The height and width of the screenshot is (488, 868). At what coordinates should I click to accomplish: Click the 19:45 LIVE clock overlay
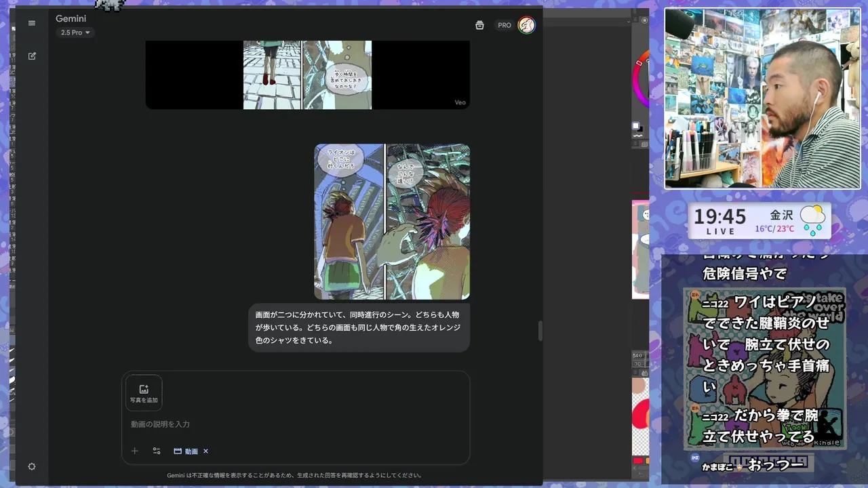(720, 220)
